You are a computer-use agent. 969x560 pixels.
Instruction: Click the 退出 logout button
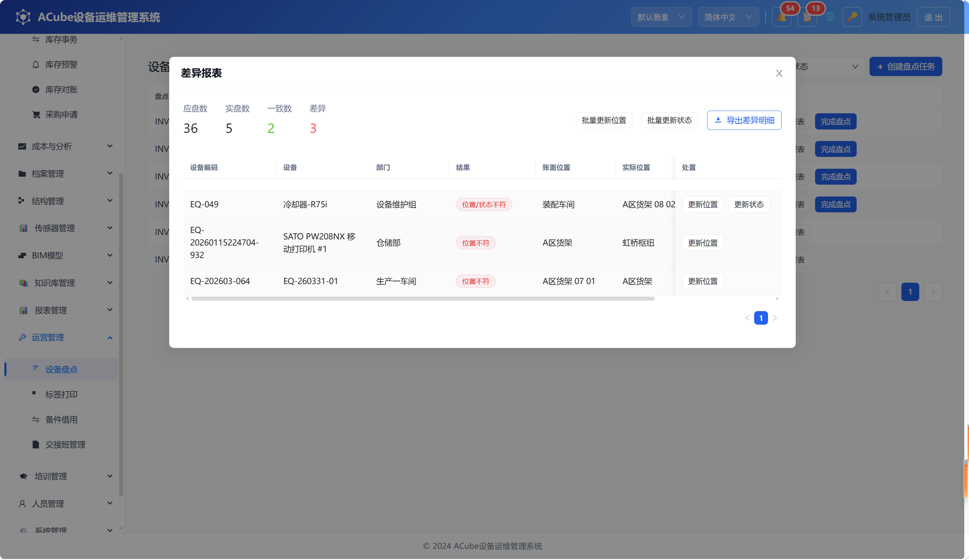(933, 17)
